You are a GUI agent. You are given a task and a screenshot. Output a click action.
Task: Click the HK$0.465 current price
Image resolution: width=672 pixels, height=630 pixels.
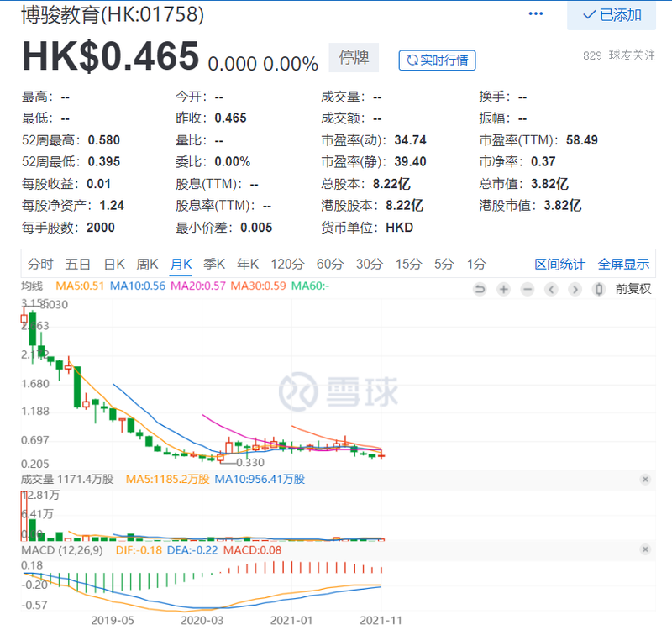click(x=111, y=55)
